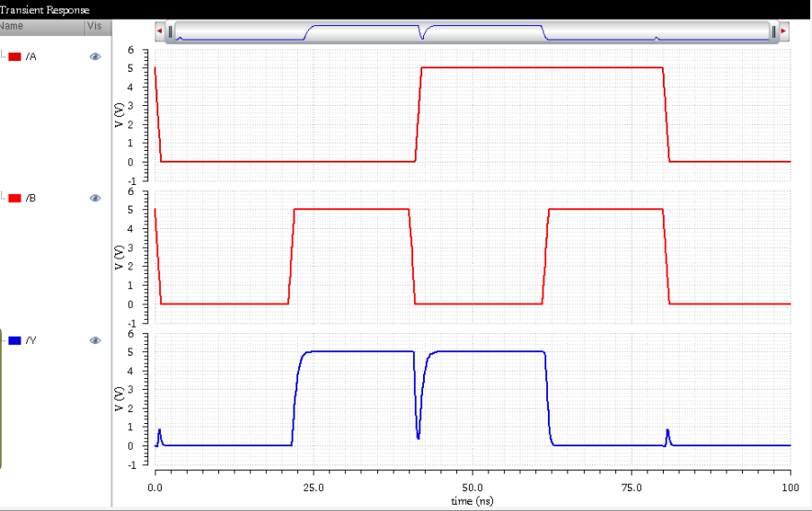Grab the right handle of overview slider
812x511 pixels.
[773, 31]
